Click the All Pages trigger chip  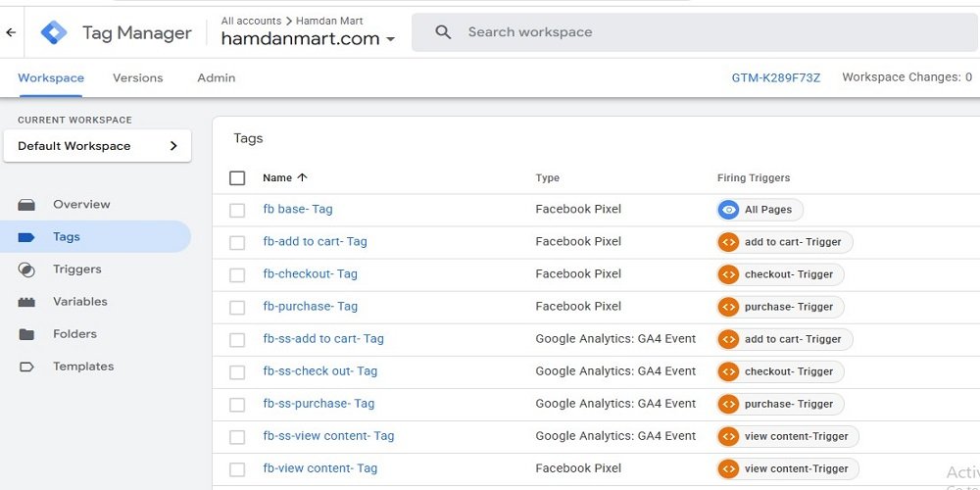tap(760, 210)
